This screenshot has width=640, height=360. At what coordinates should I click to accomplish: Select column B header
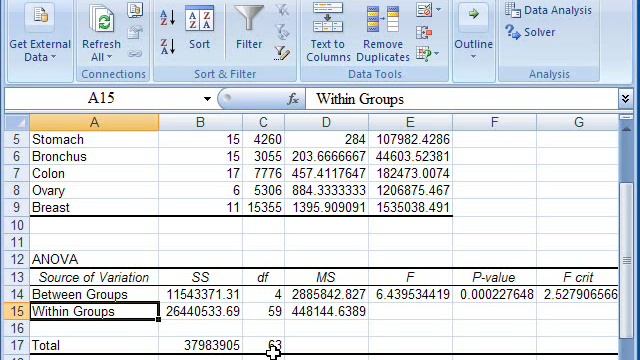pyautogui.click(x=200, y=122)
